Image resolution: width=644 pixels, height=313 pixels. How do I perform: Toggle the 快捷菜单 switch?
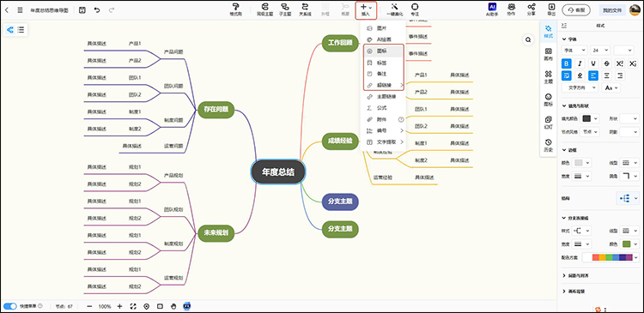click(10, 306)
